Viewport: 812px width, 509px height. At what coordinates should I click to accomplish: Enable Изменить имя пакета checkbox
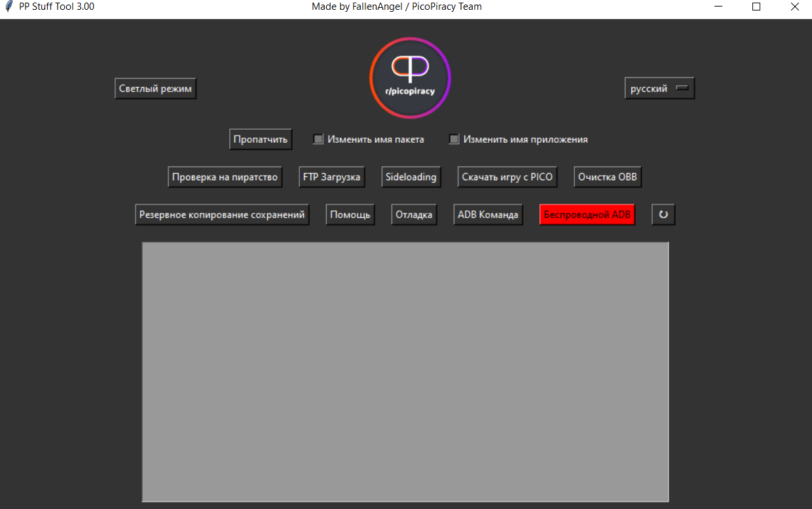(318, 140)
